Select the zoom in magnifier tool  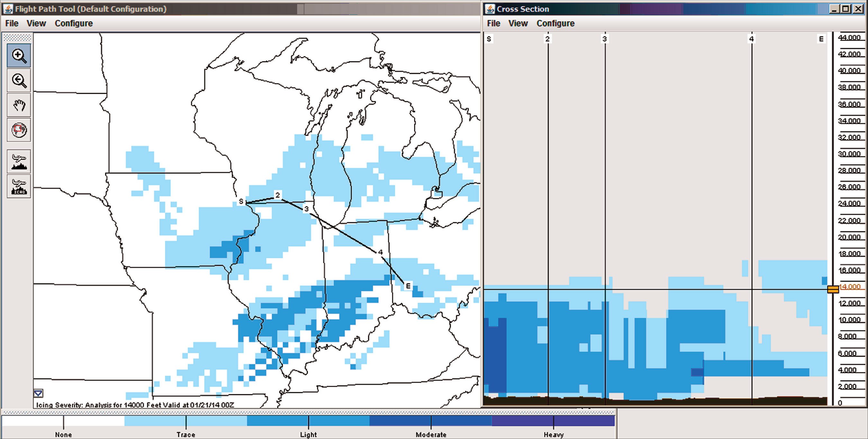pyautogui.click(x=19, y=56)
